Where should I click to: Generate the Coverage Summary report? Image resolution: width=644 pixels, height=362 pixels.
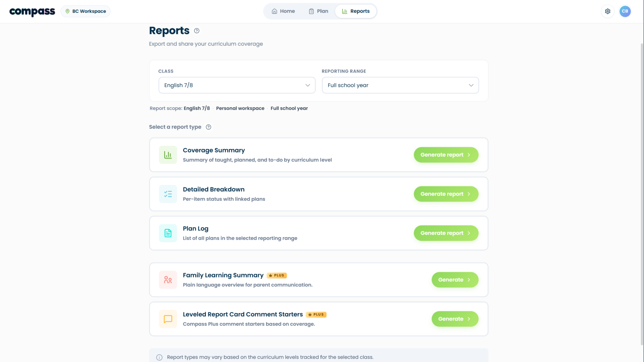click(446, 155)
